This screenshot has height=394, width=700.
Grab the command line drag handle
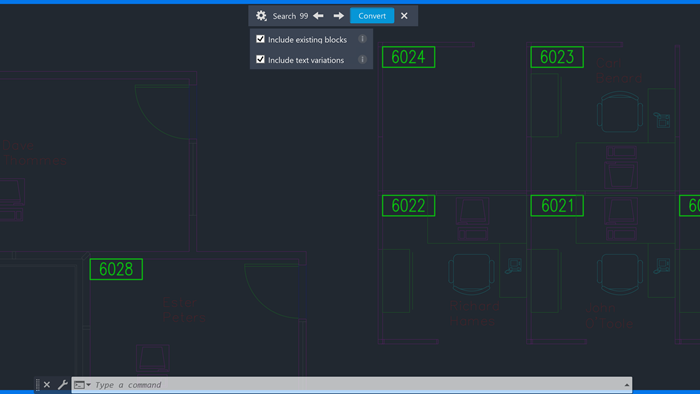coord(38,385)
